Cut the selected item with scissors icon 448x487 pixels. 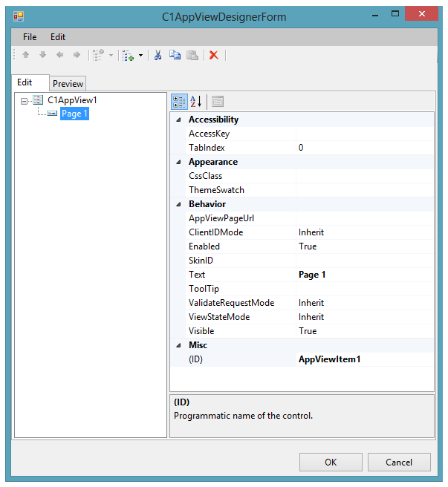158,55
